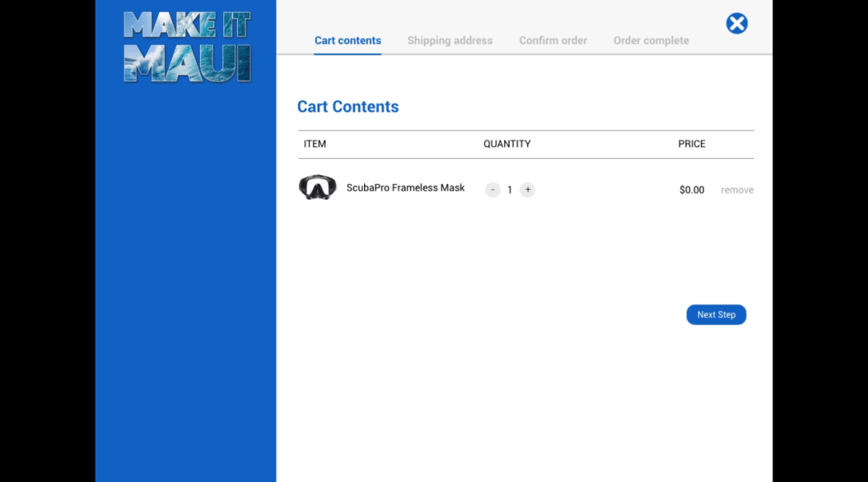The image size is (868, 482).
Task: Click the Cart Contents page heading
Action: (348, 107)
